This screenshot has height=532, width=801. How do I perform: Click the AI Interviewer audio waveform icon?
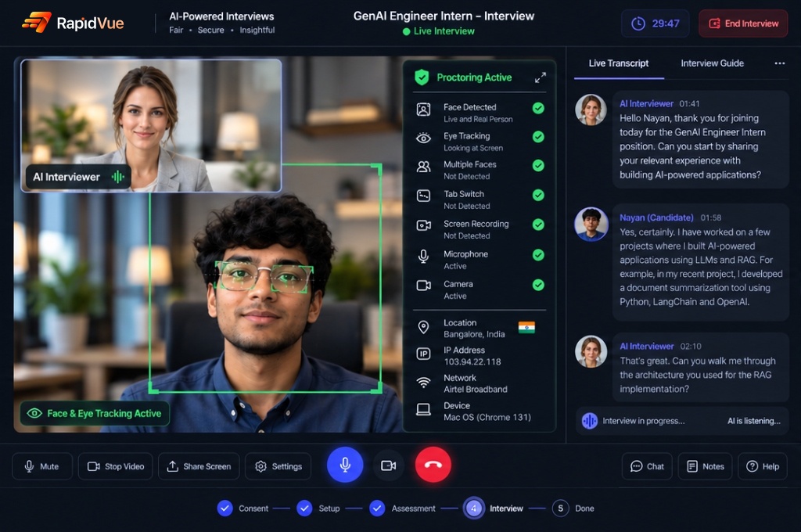118,177
